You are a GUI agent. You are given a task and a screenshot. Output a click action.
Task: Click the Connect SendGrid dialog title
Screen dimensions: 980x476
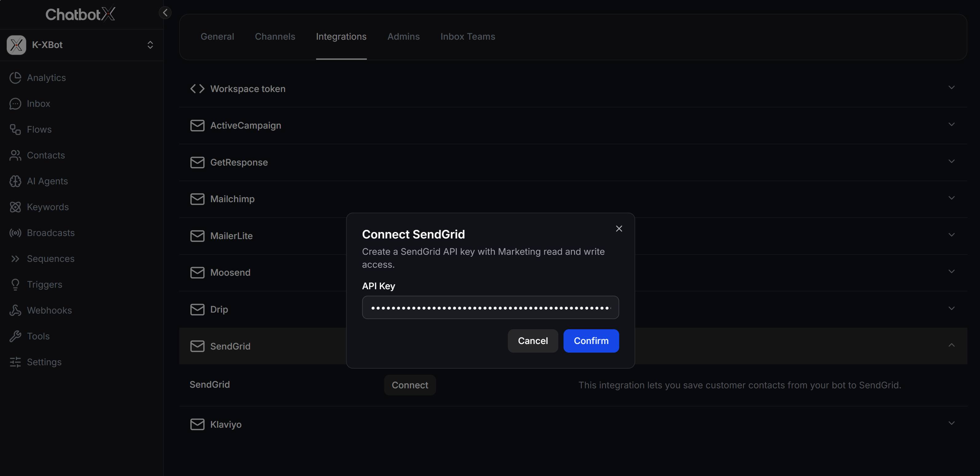pyautogui.click(x=413, y=234)
